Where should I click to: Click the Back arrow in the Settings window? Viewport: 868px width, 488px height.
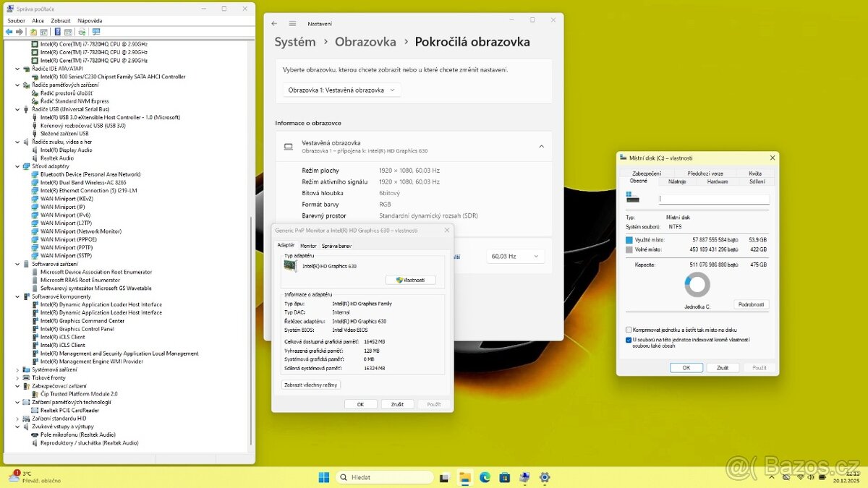click(274, 23)
